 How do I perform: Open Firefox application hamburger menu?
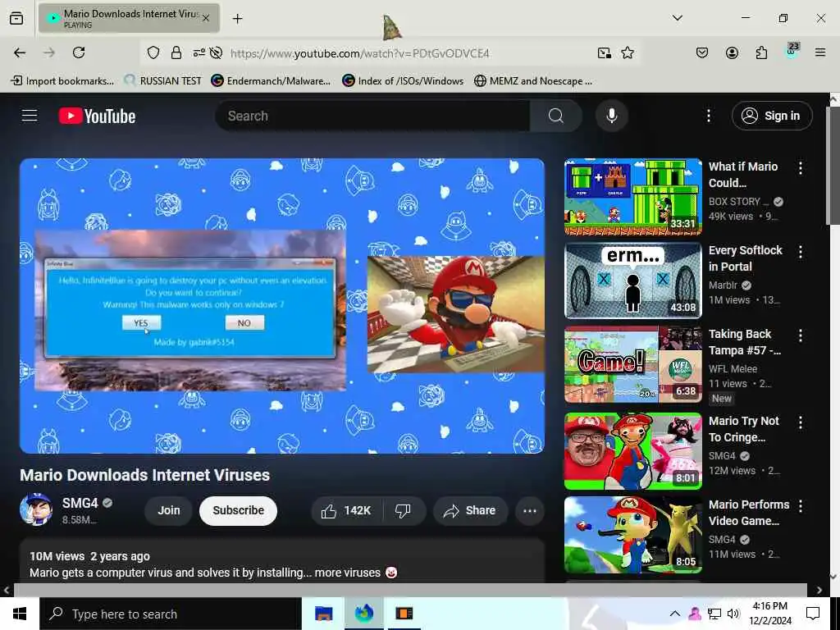(x=820, y=52)
